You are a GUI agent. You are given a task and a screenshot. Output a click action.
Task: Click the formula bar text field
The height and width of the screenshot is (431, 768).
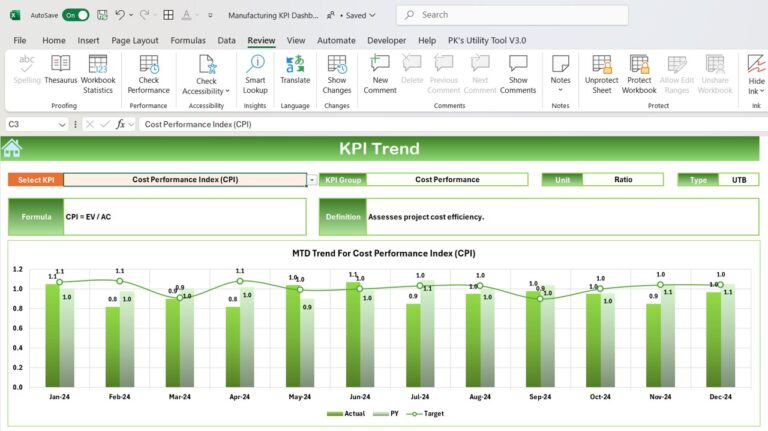pyautogui.click(x=453, y=124)
